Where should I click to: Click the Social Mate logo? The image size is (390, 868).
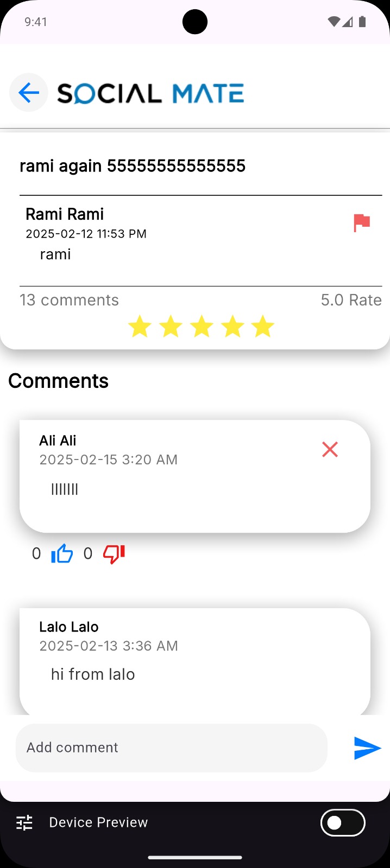tap(150, 93)
